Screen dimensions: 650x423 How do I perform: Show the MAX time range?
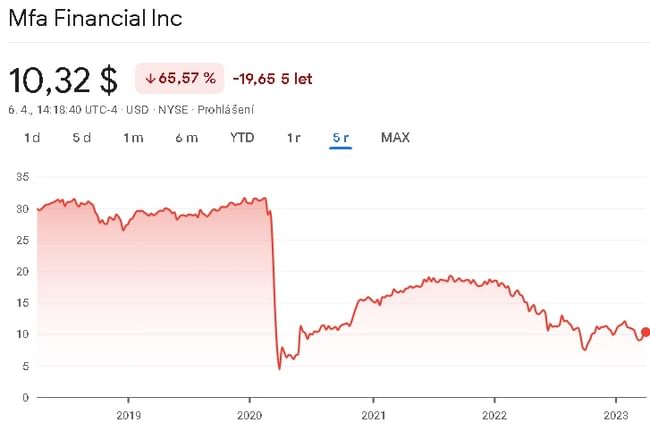[395, 138]
